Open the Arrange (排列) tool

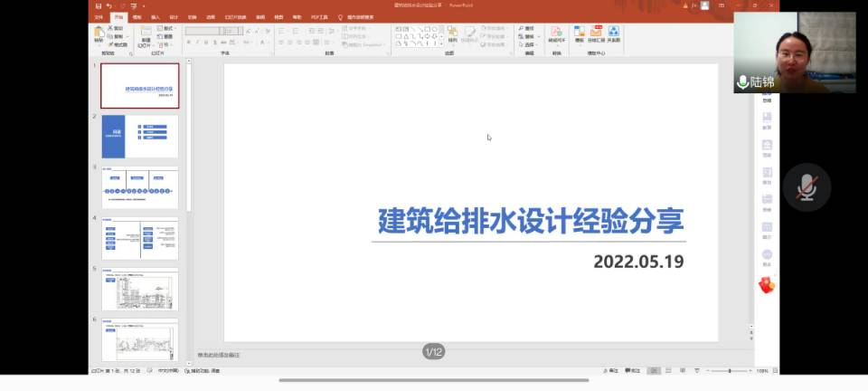click(452, 34)
